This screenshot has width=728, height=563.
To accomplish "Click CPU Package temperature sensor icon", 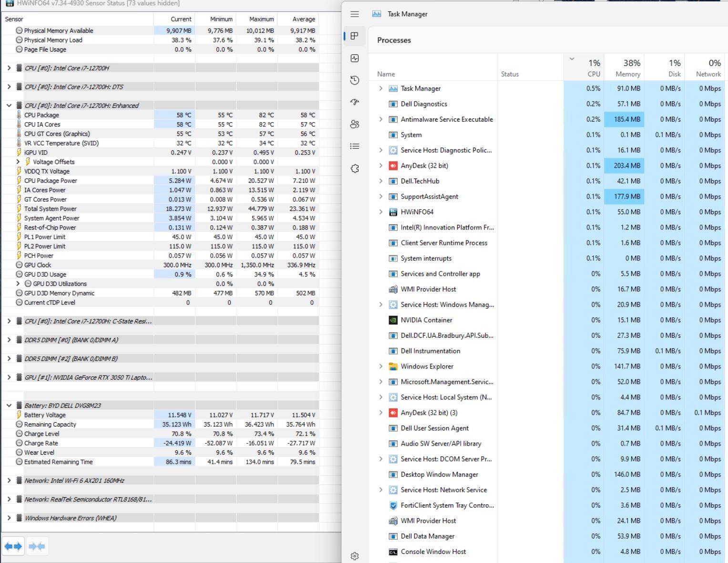I will click(19, 115).
